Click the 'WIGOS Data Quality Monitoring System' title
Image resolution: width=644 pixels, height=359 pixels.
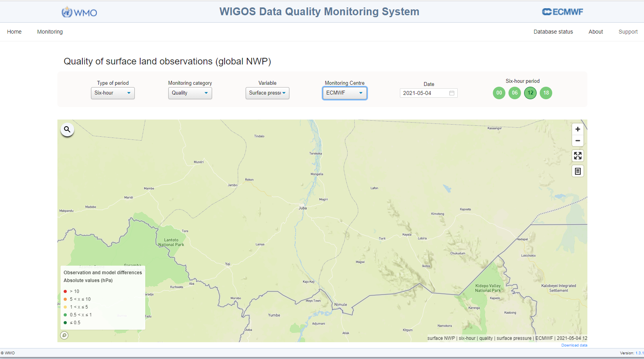click(x=319, y=12)
